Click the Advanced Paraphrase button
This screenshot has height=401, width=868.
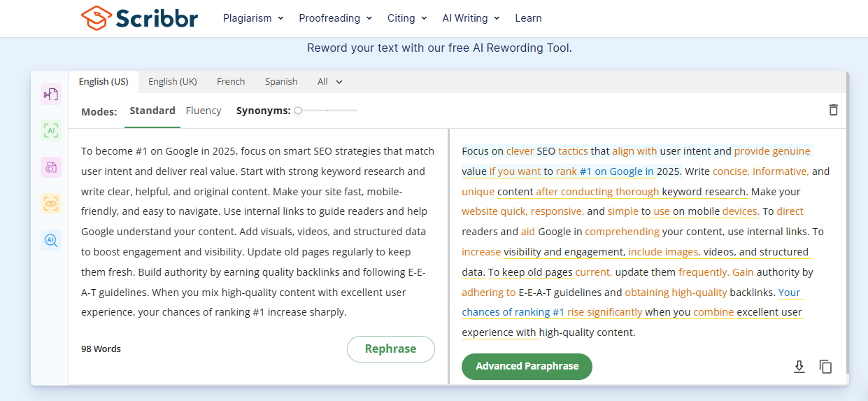click(x=527, y=366)
